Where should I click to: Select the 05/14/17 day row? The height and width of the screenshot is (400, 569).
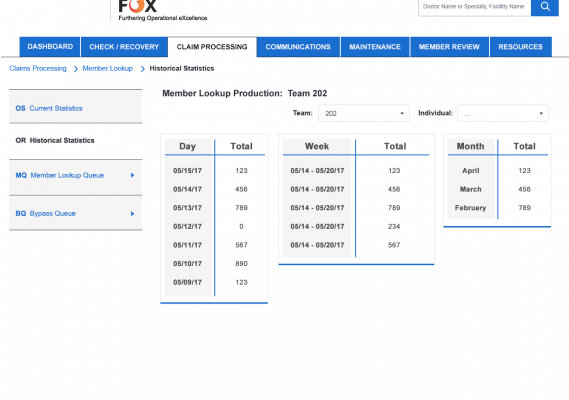pyautogui.click(x=214, y=189)
